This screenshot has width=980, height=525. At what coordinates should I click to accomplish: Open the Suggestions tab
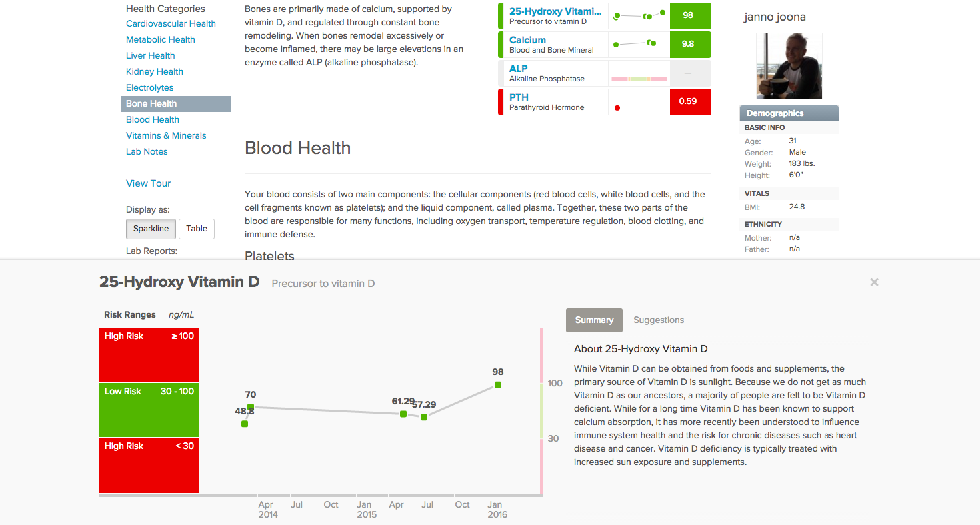[x=659, y=320]
